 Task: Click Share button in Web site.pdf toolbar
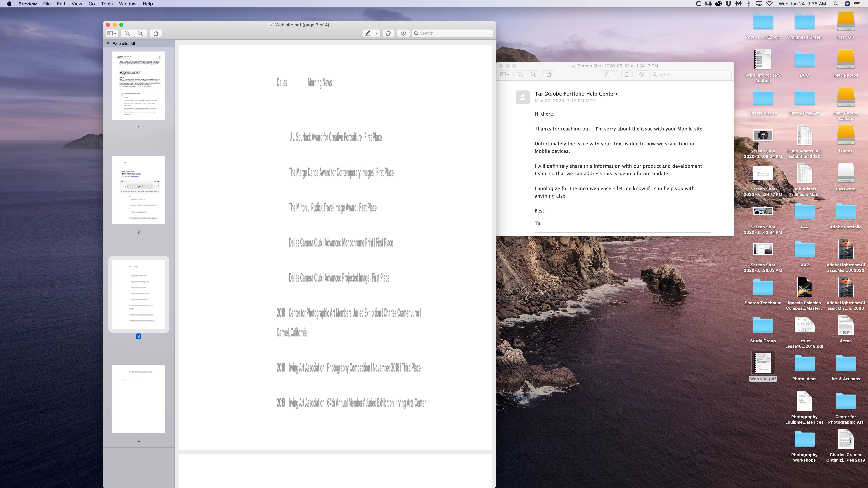156,33
